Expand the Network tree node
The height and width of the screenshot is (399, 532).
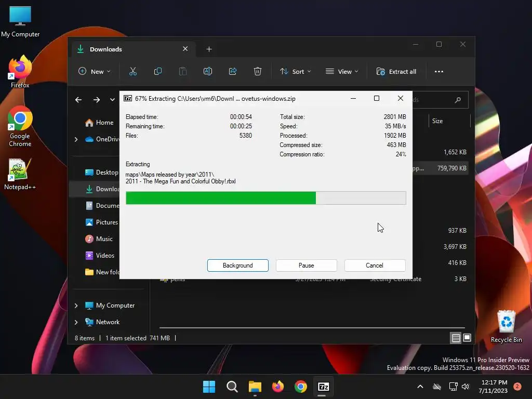(76, 322)
